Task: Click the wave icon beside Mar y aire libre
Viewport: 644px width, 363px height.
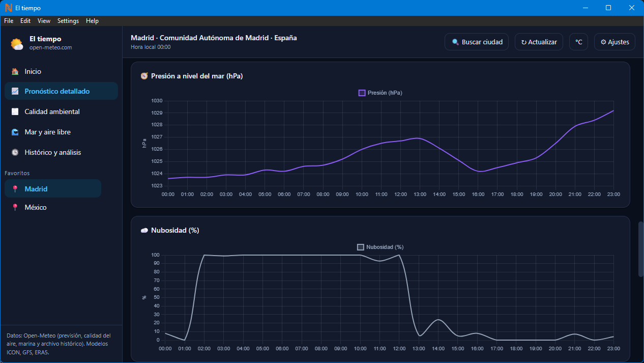Action: click(x=15, y=132)
